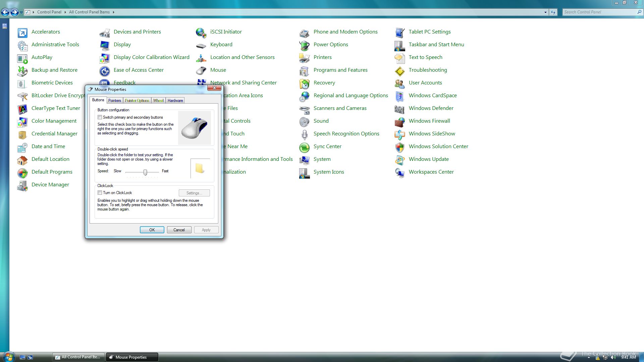Click the volume icon in system tray
Viewport: 644px width, 362px height.
(x=613, y=358)
